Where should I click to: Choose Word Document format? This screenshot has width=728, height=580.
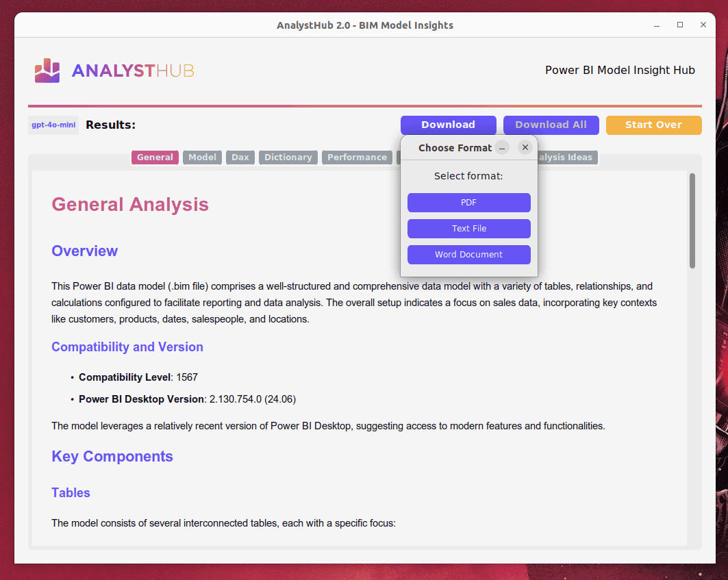pyautogui.click(x=469, y=255)
